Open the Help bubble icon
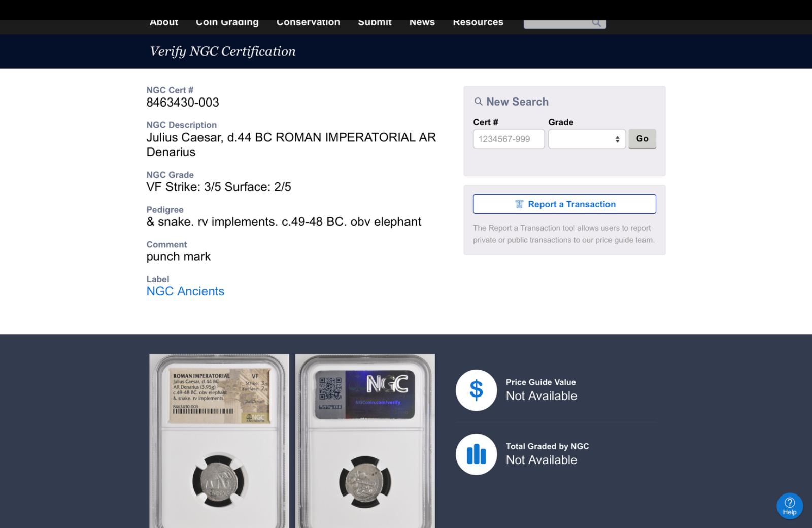 coord(789,506)
